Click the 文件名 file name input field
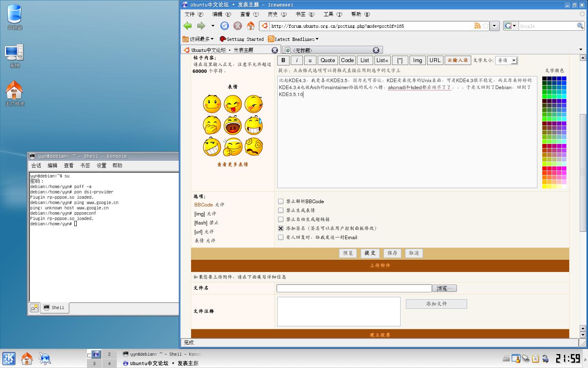 click(x=354, y=288)
